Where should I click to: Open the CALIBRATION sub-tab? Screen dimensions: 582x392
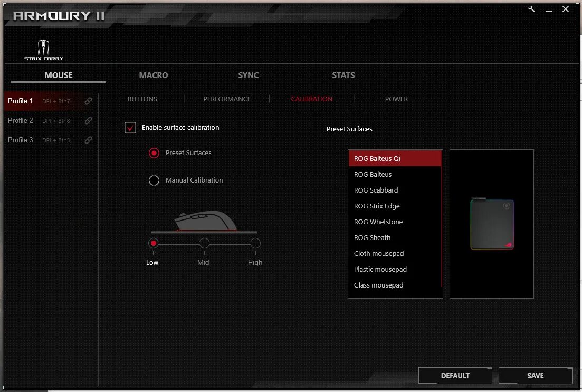tap(312, 99)
